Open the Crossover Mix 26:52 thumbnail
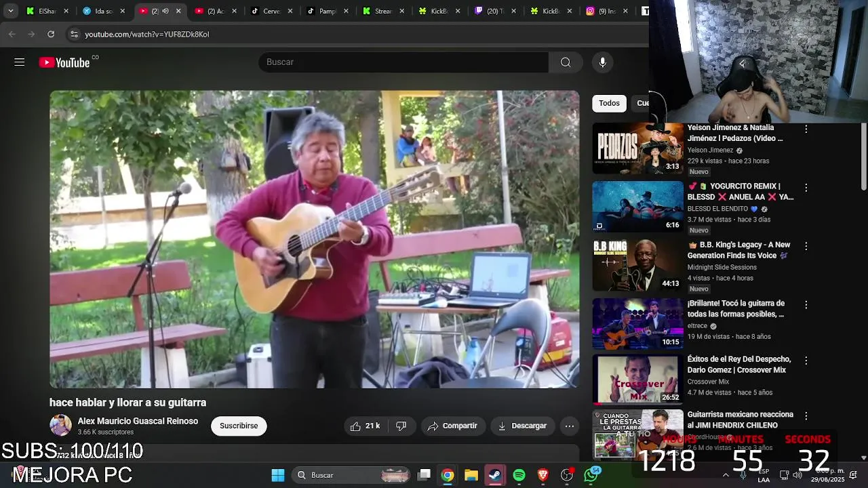 click(638, 380)
